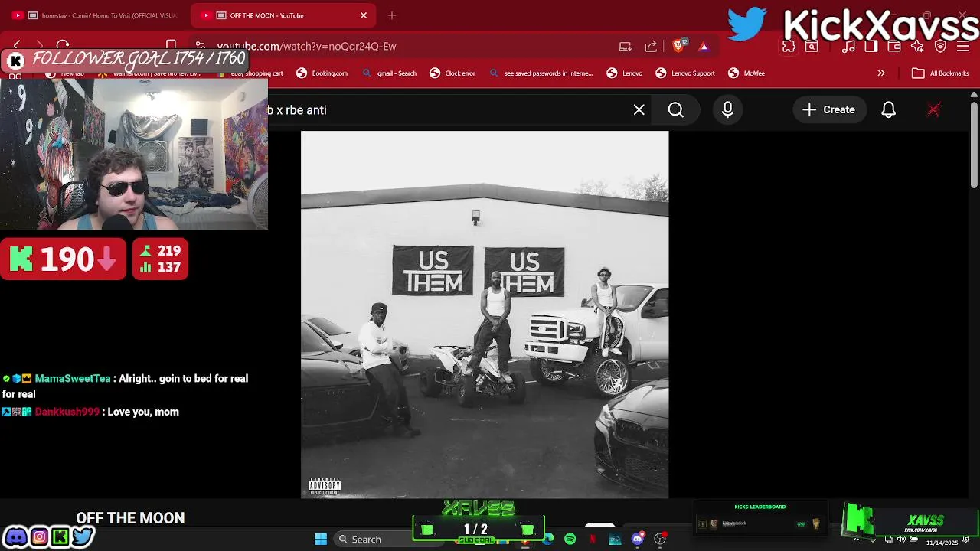Start YouTube voice search with microphone
Screen dimensions: 980x551
pyautogui.click(x=728, y=110)
